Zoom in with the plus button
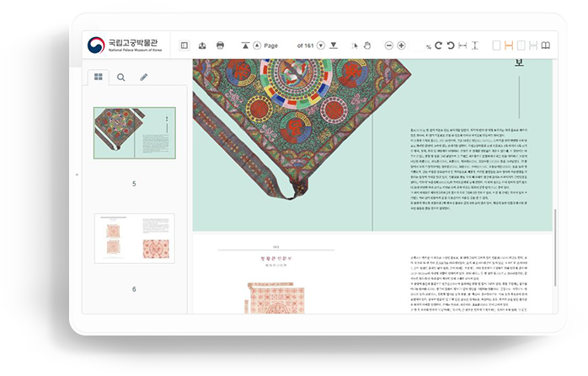Viewport: 588px width, 376px height. click(x=401, y=45)
